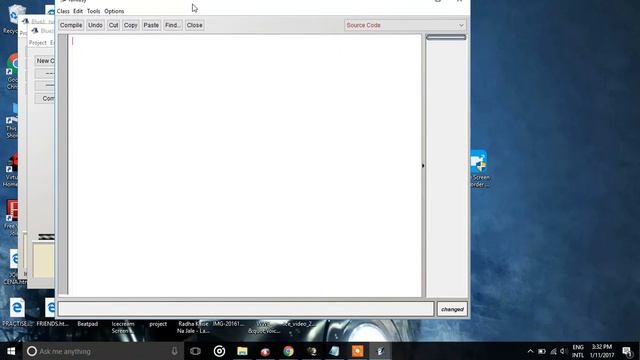640x360 pixels.
Task: Open the clock showing 3:32 PM
Action: click(602, 351)
